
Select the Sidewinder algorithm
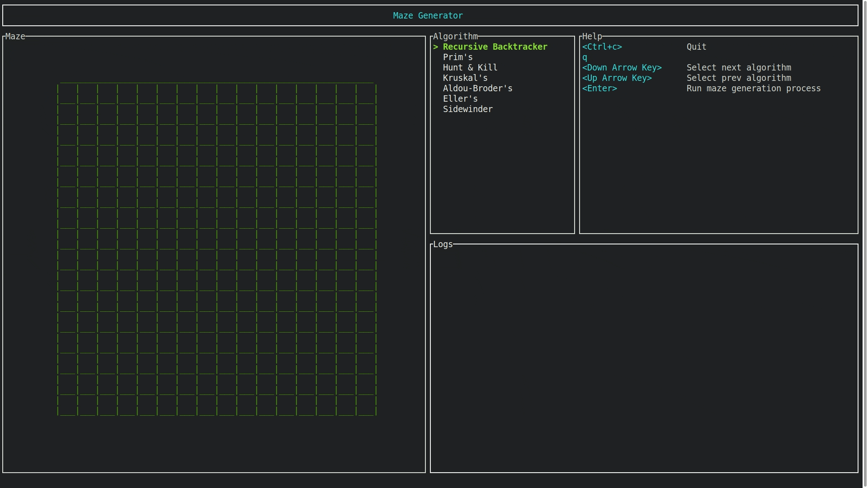pyautogui.click(x=467, y=109)
